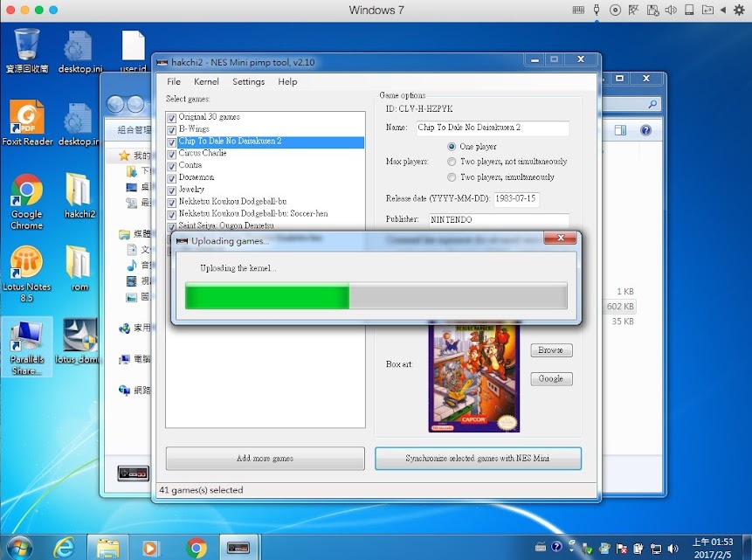Click the Parallels keyboard icon in title bar
Viewport: 752px width, 560px height.
point(578,10)
